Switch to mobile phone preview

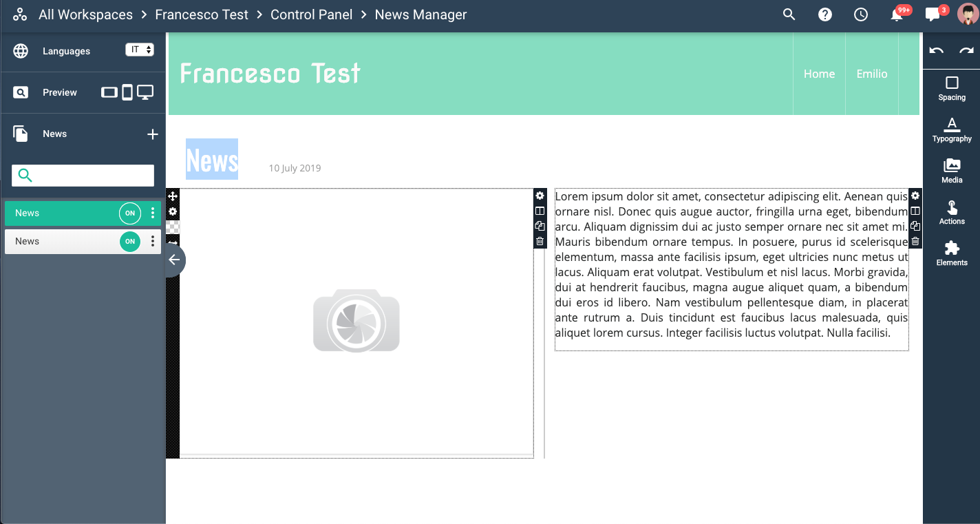(x=127, y=92)
